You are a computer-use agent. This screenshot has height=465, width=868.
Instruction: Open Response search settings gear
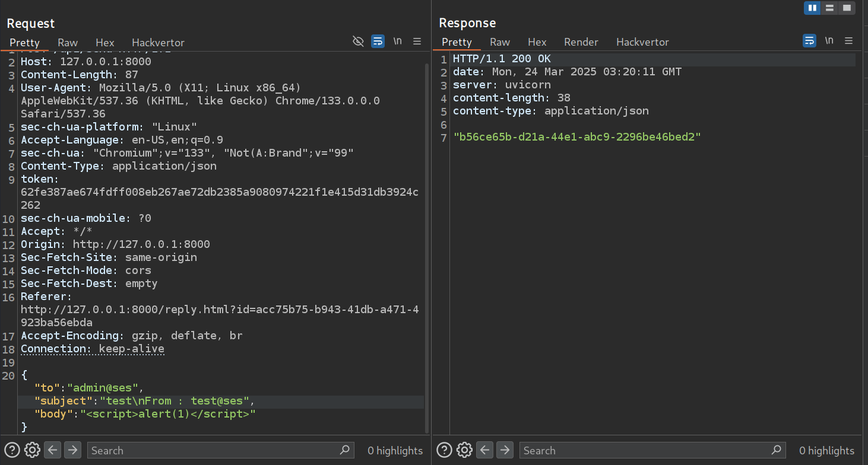coord(464,450)
